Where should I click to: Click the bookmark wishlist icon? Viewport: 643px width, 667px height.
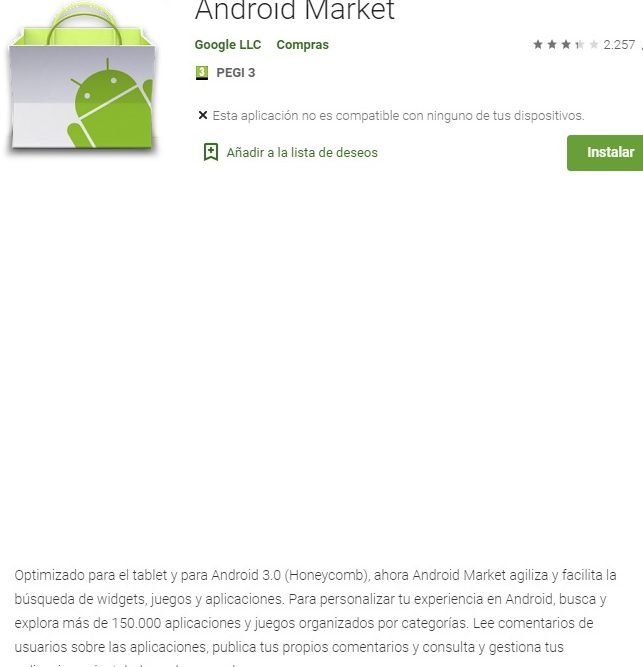tap(211, 152)
